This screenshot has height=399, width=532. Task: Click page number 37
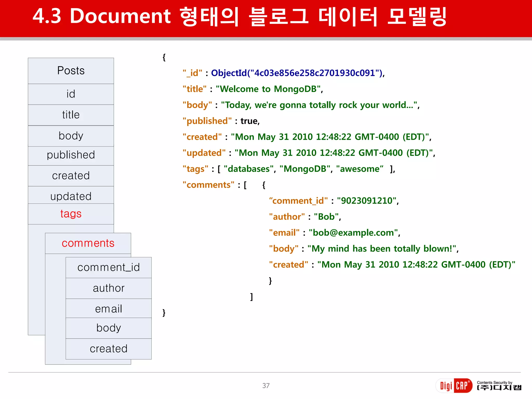click(x=266, y=386)
